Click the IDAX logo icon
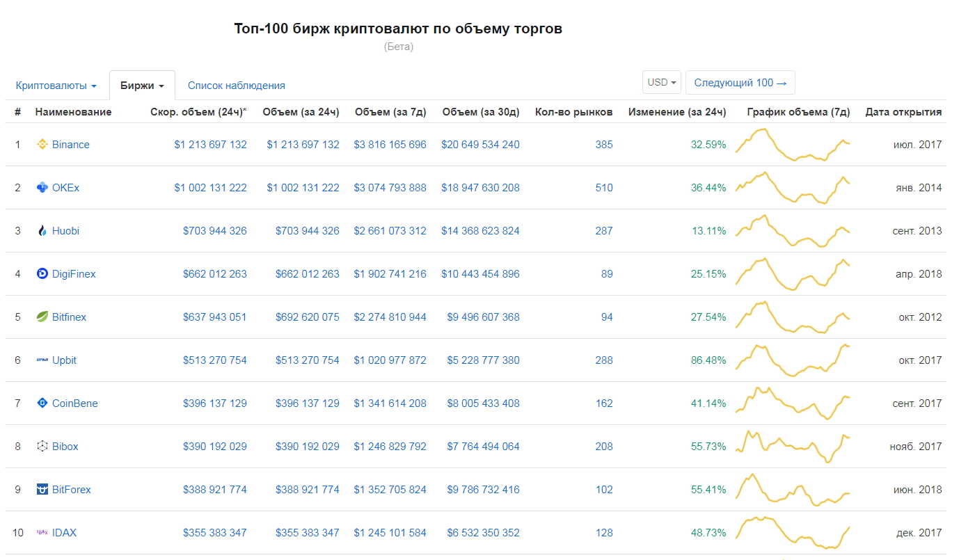This screenshot has width=959, height=560. [x=42, y=533]
